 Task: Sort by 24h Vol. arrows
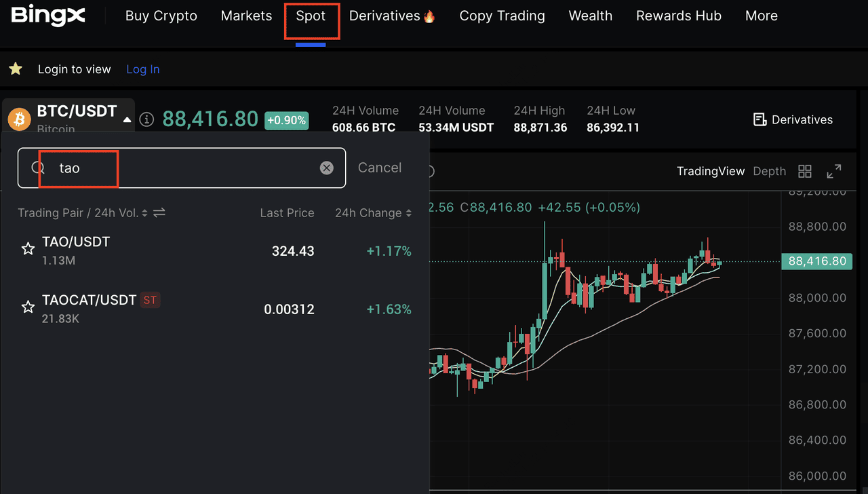pyautogui.click(x=144, y=213)
